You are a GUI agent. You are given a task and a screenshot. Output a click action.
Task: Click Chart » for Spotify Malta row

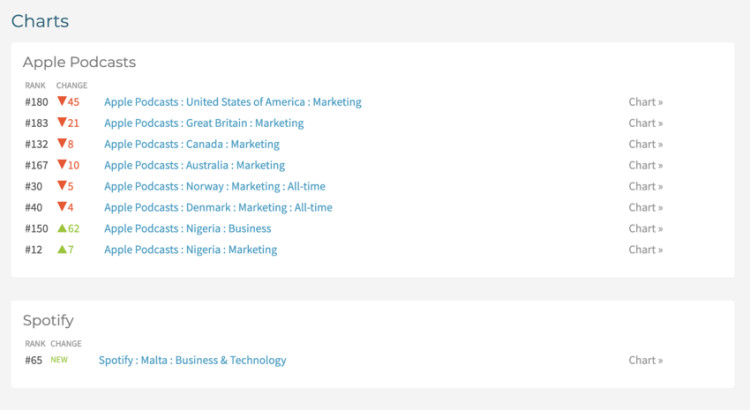[x=646, y=360]
